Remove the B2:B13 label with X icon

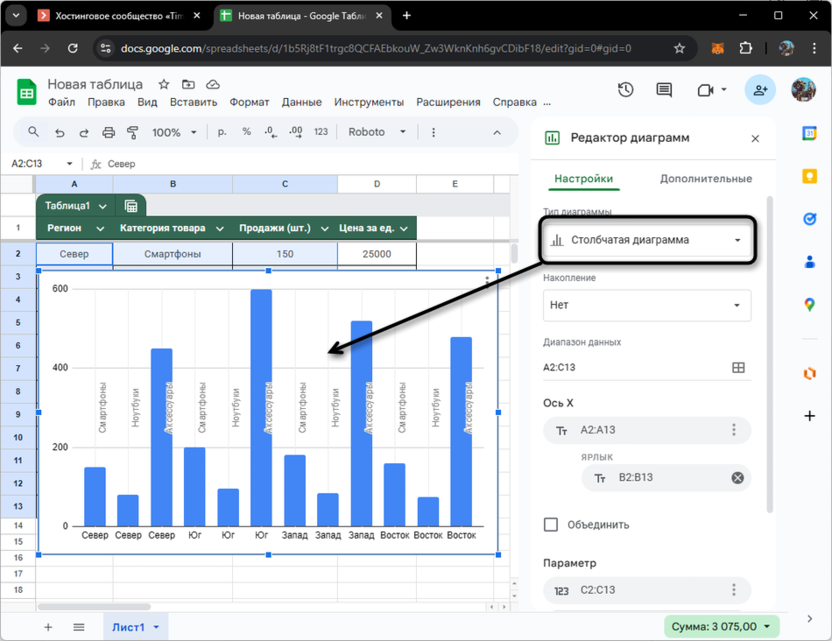[x=738, y=478]
